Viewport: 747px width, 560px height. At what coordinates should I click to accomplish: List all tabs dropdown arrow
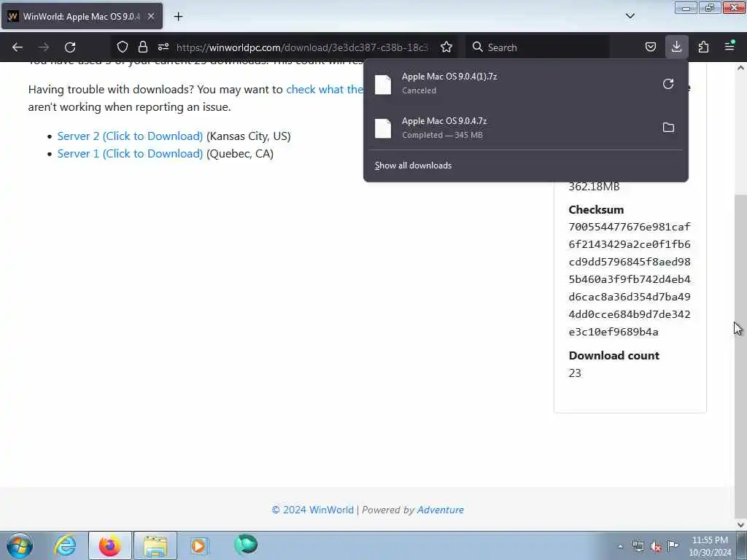[630, 16]
